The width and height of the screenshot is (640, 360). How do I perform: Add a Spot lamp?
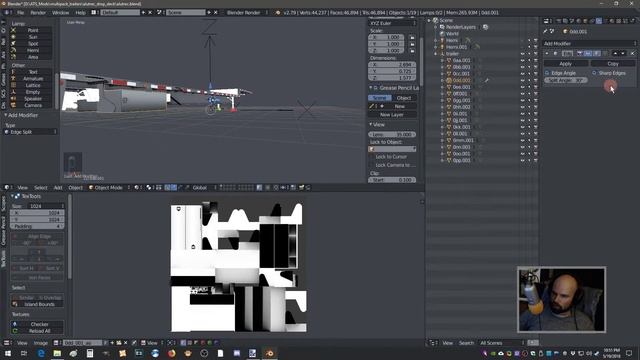[x=31, y=44]
